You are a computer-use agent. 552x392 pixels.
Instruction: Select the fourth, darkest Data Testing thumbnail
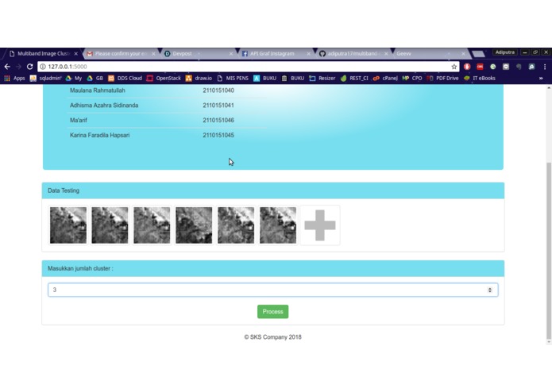(x=194, y=225)
